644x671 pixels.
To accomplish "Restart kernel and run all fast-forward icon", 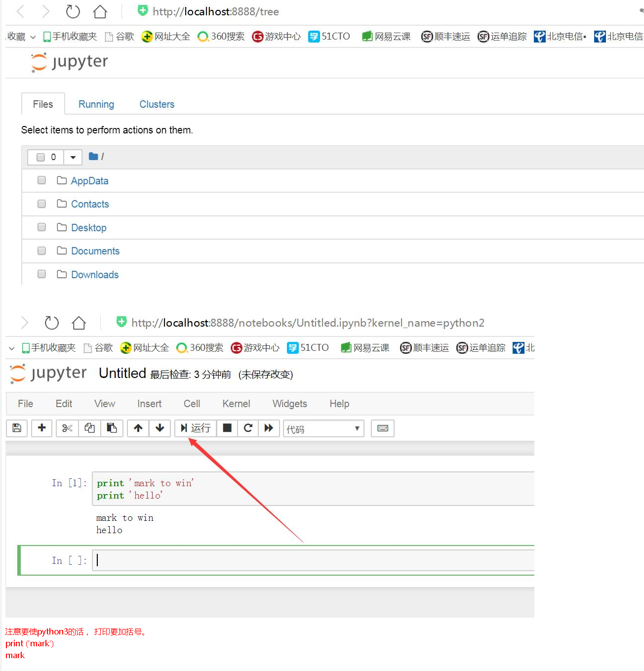I will point(269,428).
